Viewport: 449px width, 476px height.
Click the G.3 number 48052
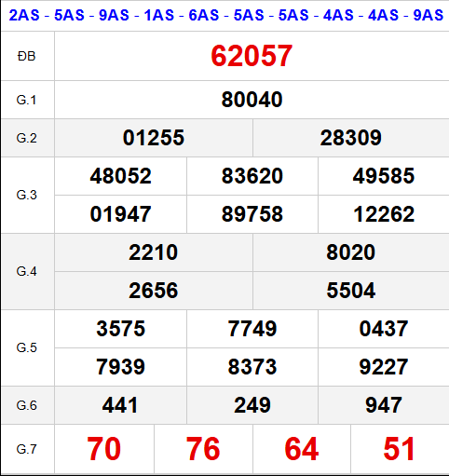[121, 176]
